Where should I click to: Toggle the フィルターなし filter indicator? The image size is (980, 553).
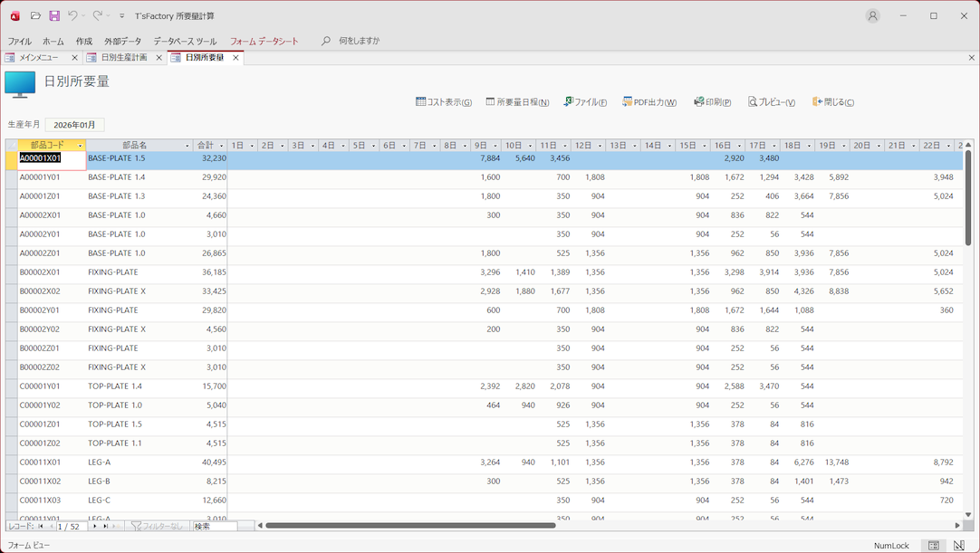[x=157, y=526]
